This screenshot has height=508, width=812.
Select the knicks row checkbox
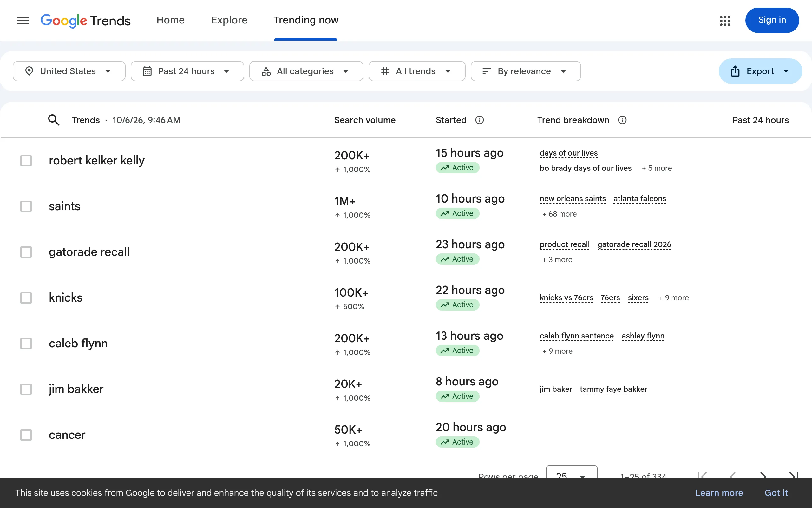click(26, 298)
